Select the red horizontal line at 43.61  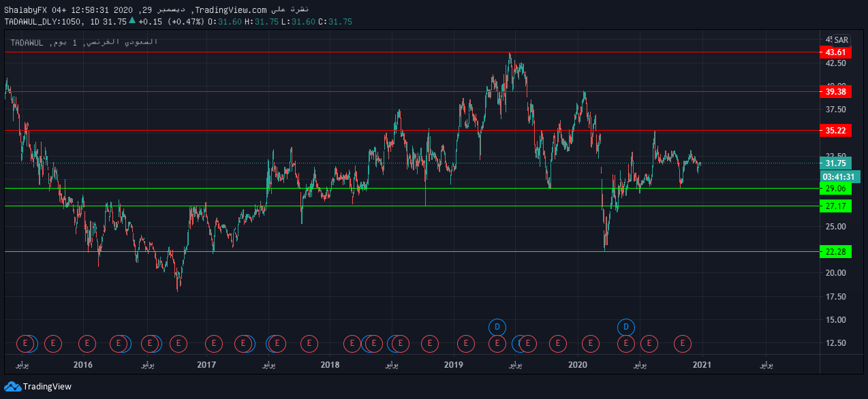tap(409, 52)
